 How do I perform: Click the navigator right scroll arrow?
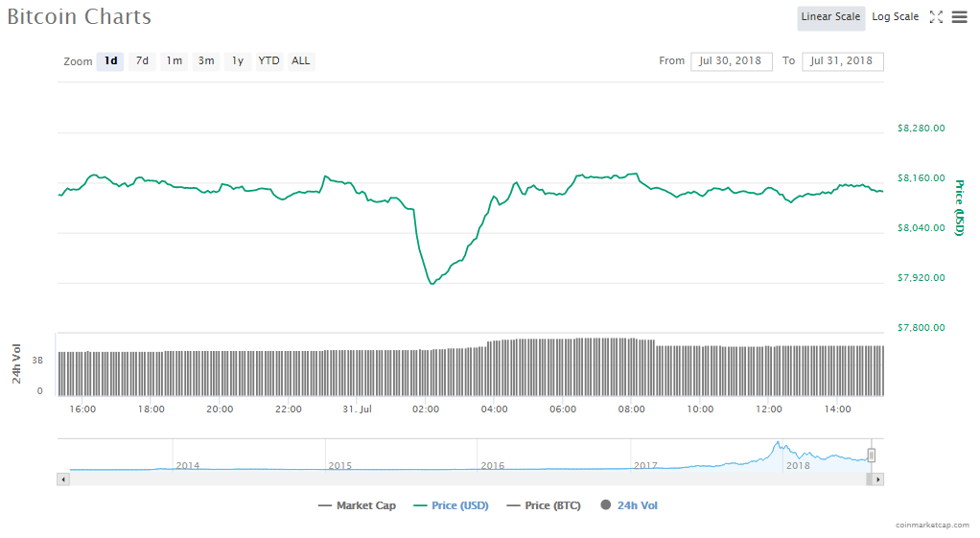point(877,478)
